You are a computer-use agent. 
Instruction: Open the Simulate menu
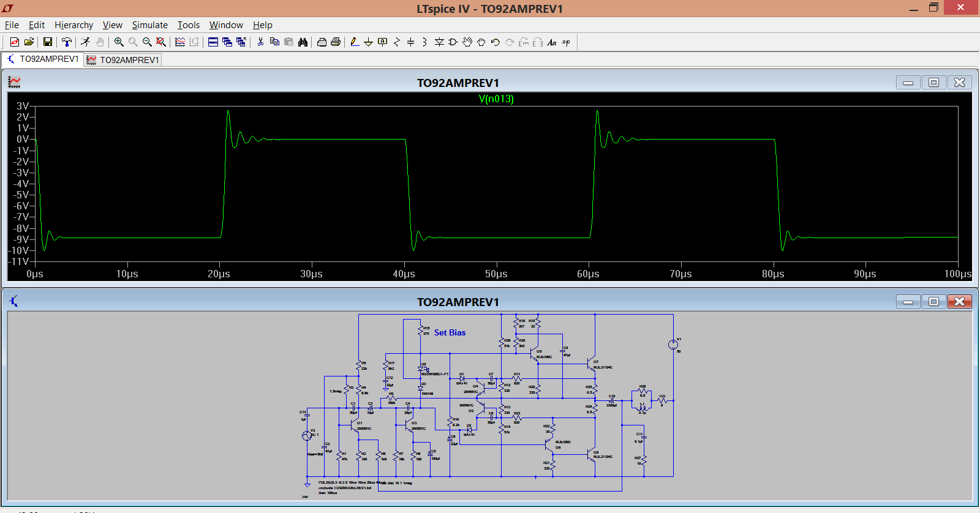[149, 25]
